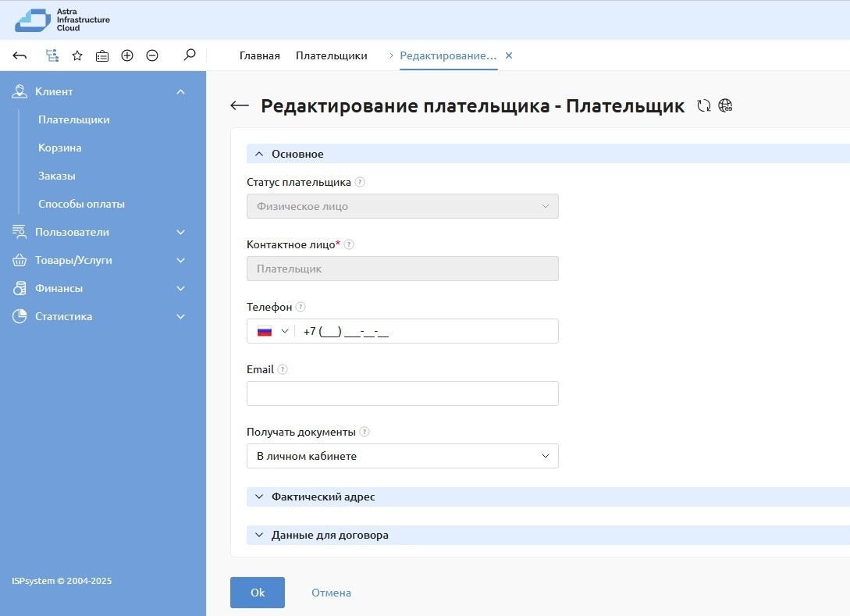Expand the Пользователи sidebar section
This screenshot has height=616, width=850.
[181, 232]
